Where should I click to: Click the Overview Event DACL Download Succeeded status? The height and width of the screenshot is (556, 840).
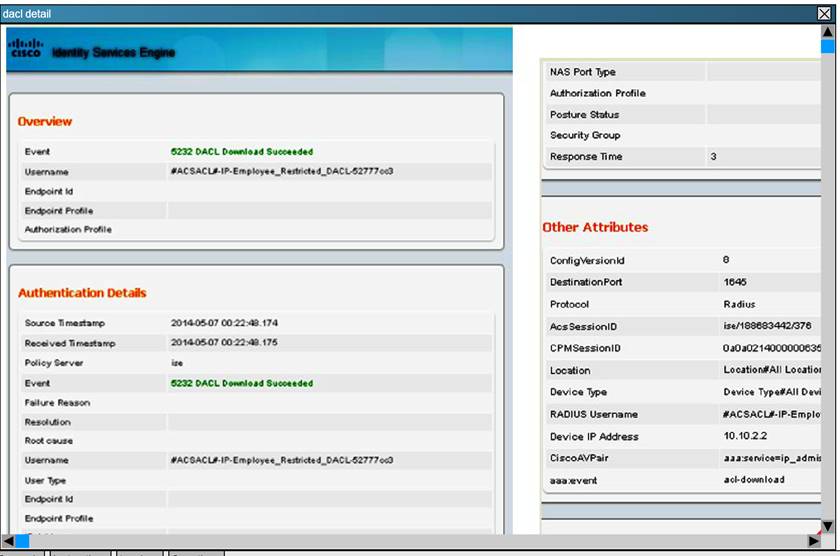pos(242,152)
